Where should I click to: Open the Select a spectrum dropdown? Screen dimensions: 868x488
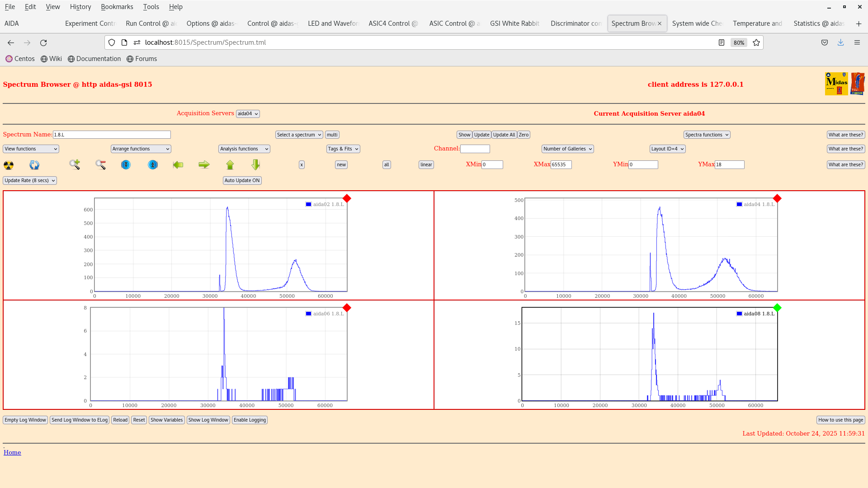coord(299,134)
